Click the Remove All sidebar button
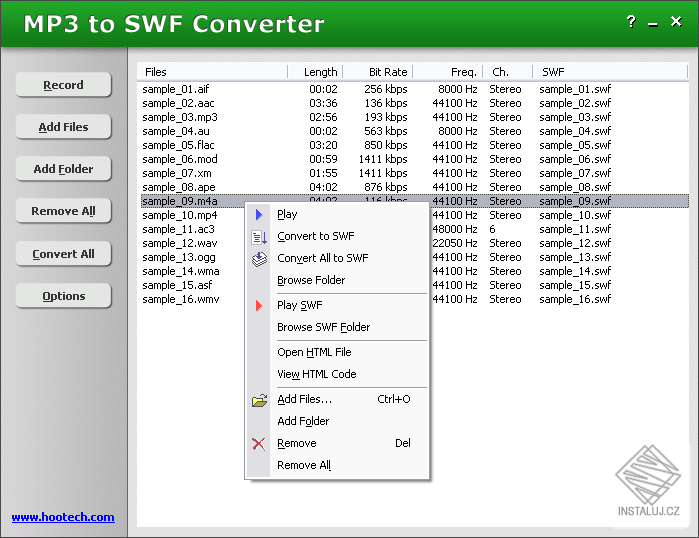This screenshot has width=699, height=538. (63, 211)
